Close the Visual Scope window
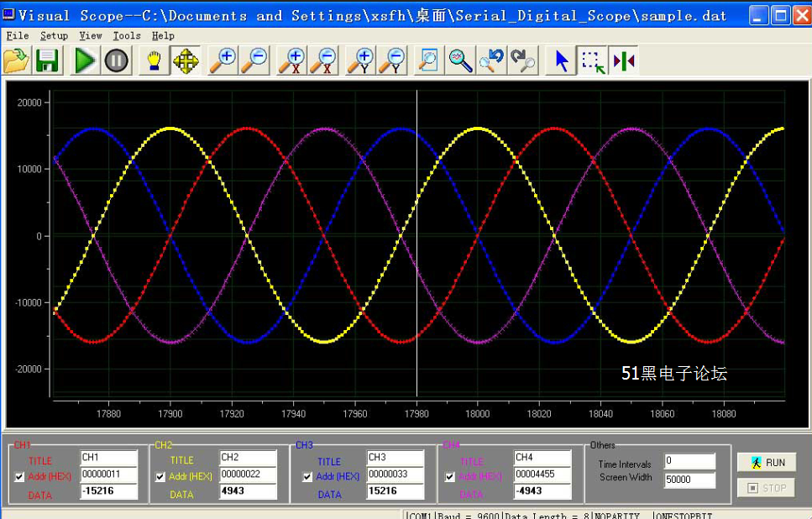The width and height of the screenshot is (812, 519). (802, 16)
